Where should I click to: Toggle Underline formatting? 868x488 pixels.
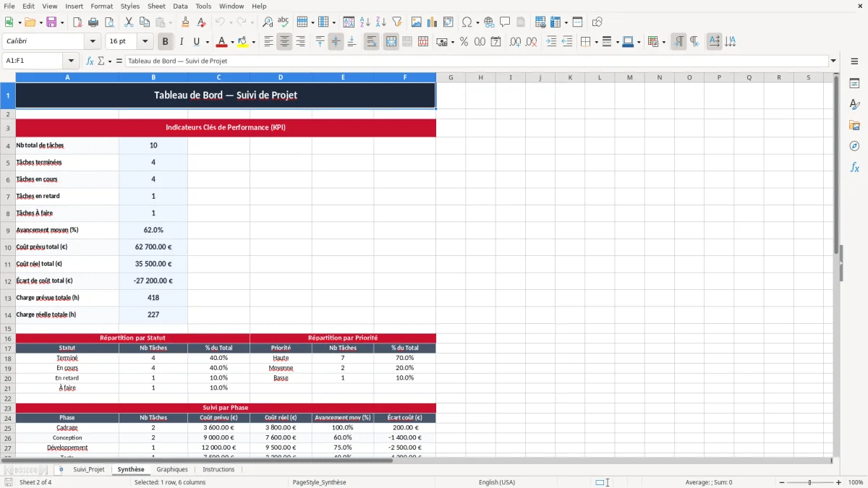coord(197,42)
